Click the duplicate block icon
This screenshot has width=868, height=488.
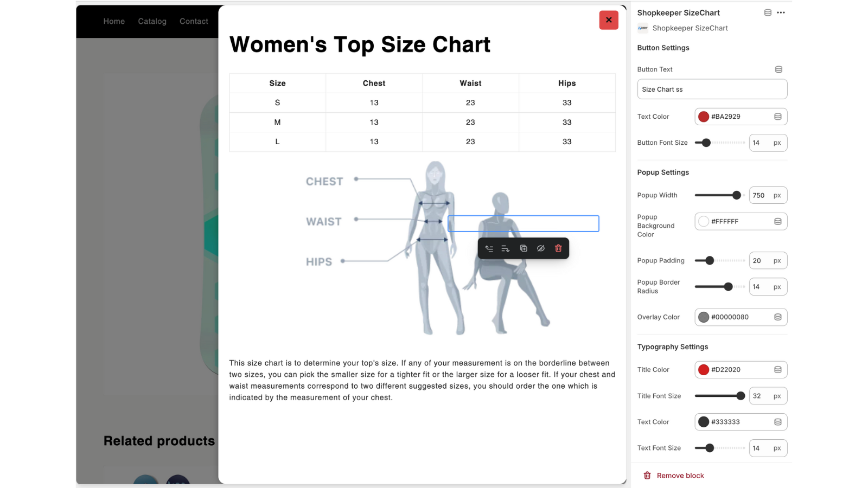point(523,248)
